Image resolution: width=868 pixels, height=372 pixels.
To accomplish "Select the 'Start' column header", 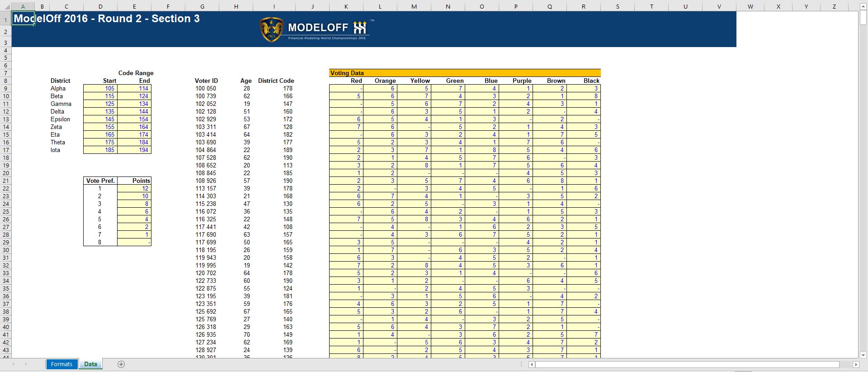I will pos(109,81).
